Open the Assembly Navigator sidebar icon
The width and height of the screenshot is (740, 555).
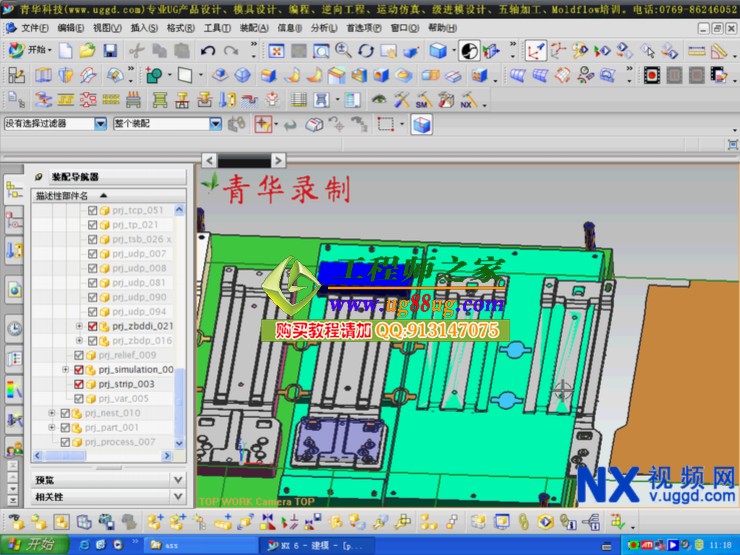(x=14, y=189)
